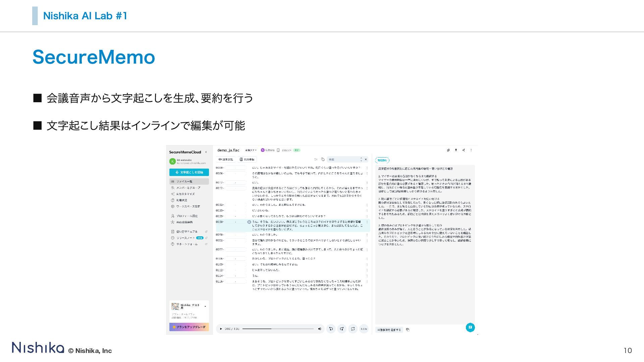
Task: Open the サポートフォーム support link
Action: [x=189, y=244]
